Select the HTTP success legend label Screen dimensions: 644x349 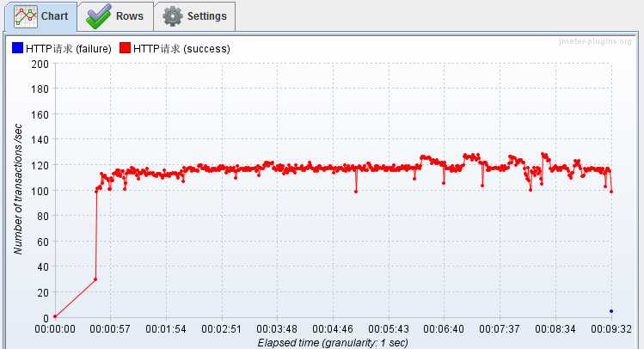tap(181, 49)
